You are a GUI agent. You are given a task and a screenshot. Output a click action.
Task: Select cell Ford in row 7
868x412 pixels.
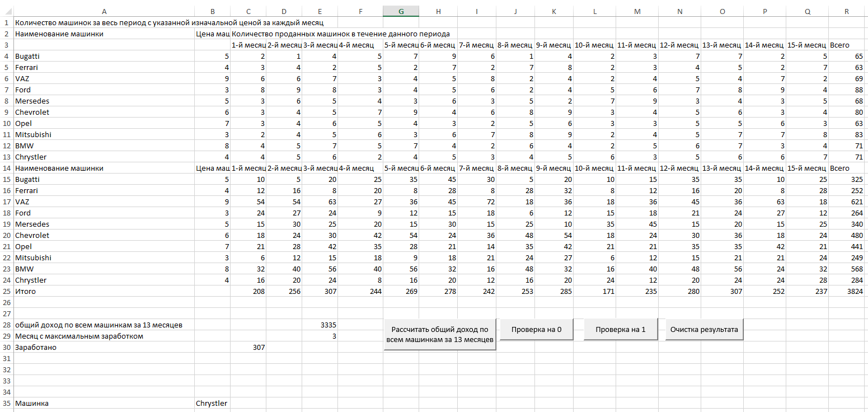tap(104, 90)
